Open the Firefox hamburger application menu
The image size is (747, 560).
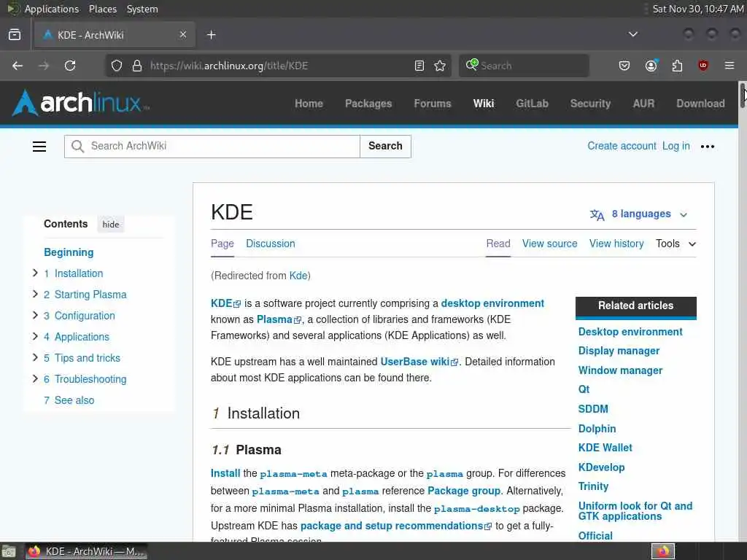click(x=729, y=66)
